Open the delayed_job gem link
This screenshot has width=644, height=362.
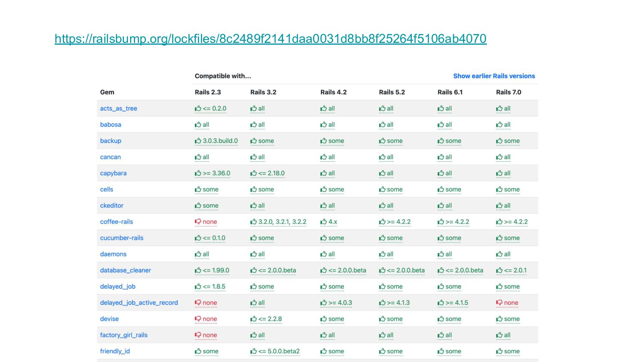[118, 287]
